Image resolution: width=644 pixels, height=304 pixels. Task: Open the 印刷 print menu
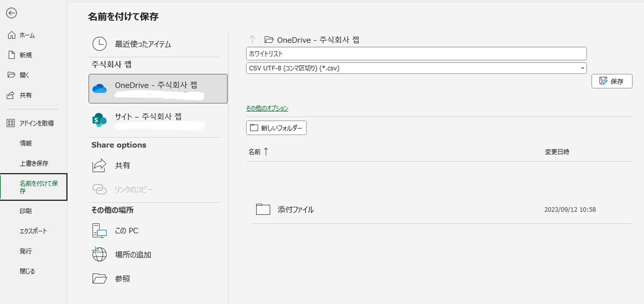[x=26, y=211]
